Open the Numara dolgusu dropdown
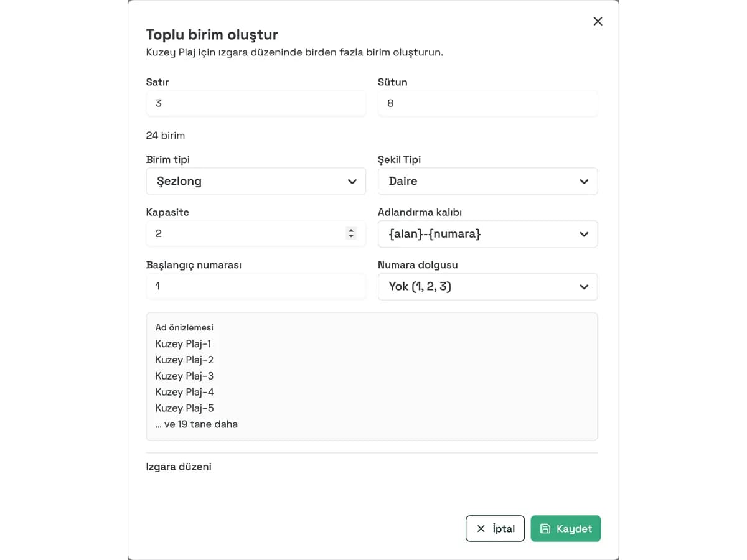Viewport: 747px width, 560px height. click(487, 286)
